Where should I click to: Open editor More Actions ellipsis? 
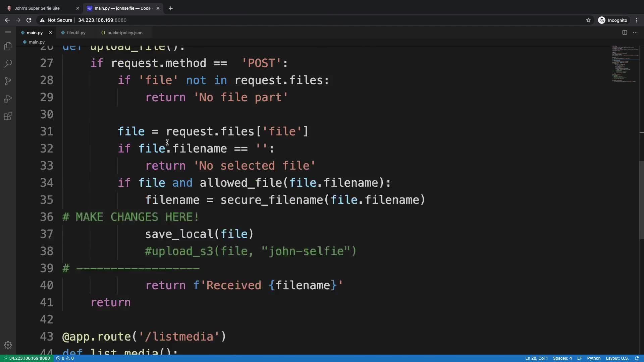[x=635, y=33]
